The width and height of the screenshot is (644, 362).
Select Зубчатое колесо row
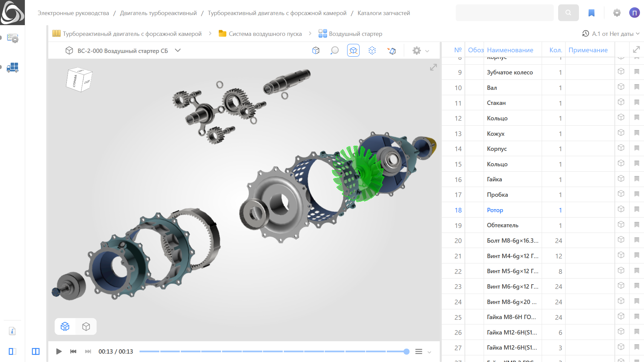click(x=542, y=72)
